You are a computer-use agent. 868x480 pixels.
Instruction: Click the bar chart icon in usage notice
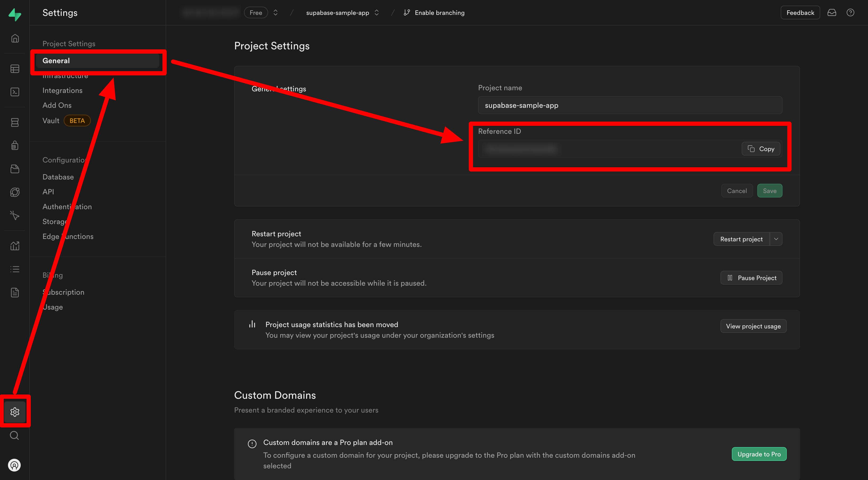click(x=252, y=324)
